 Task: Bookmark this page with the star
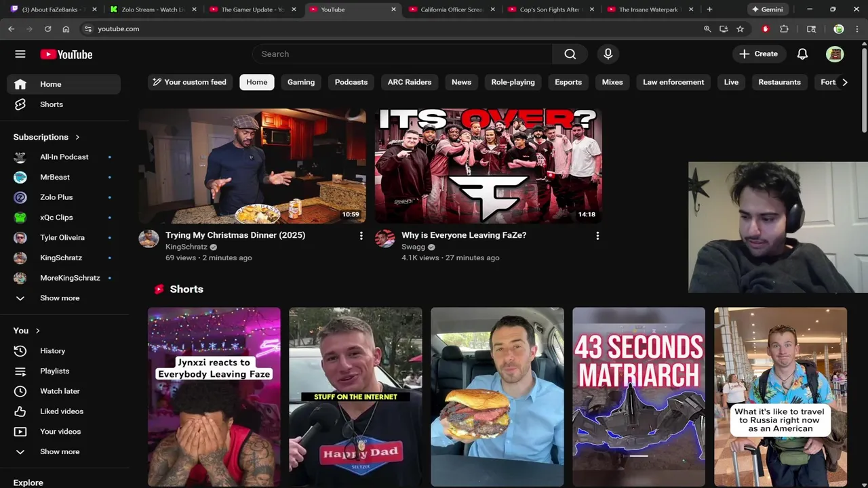point(740,29)
